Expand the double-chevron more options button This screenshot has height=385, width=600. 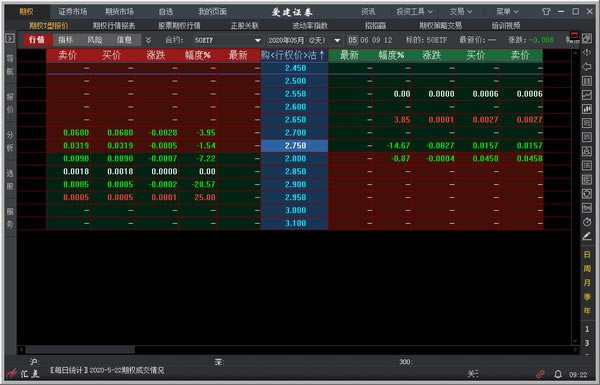point(148,40)
